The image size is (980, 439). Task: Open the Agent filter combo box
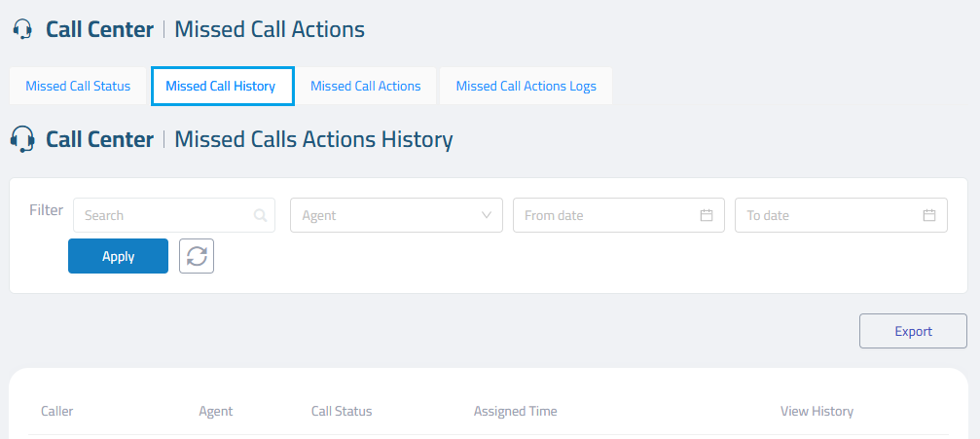coord(389,215)
